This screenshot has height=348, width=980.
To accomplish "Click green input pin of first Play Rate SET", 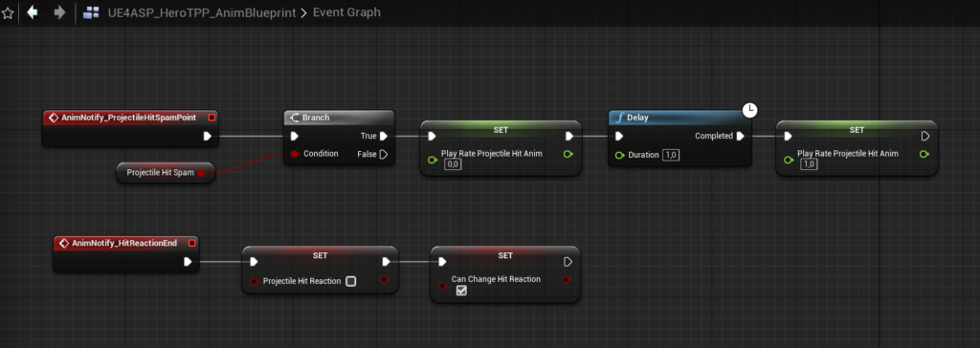I will coord(433,160).
